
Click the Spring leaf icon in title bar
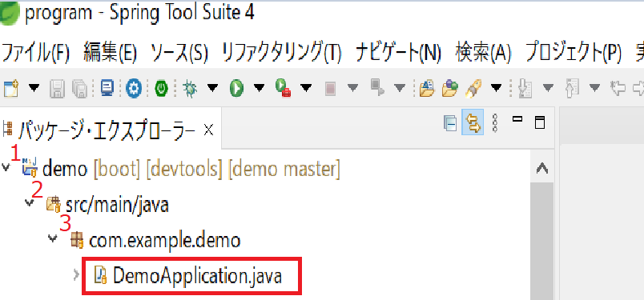9,12
